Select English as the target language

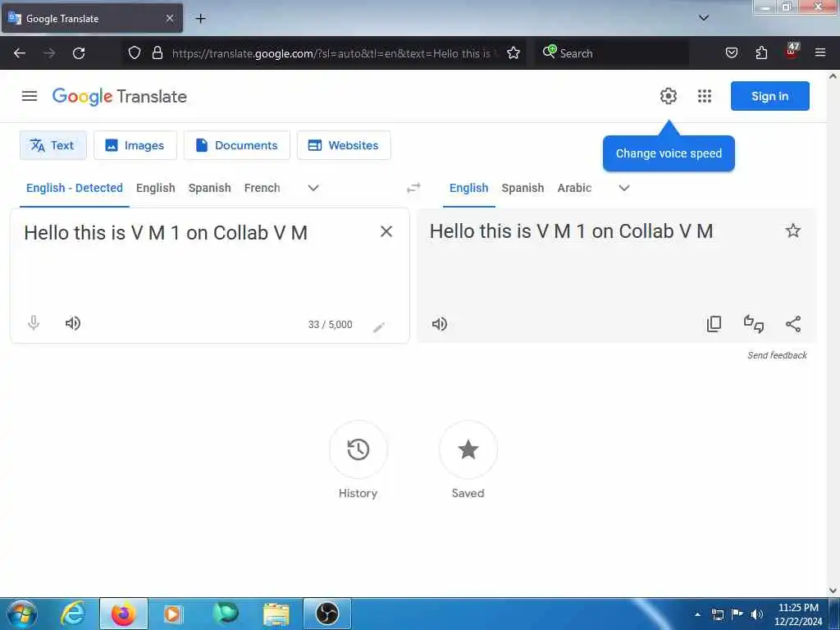(x=468, y=188)
